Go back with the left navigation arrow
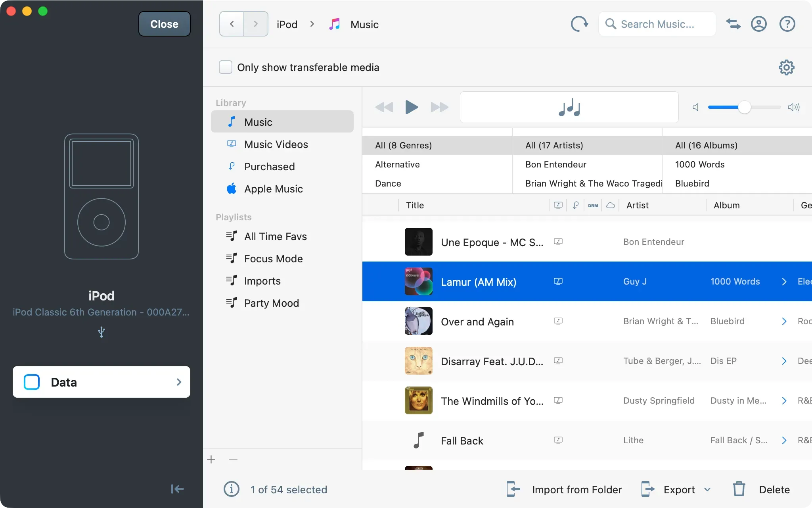Viewport: 812px width, 508px height. [x=232, y=24]
